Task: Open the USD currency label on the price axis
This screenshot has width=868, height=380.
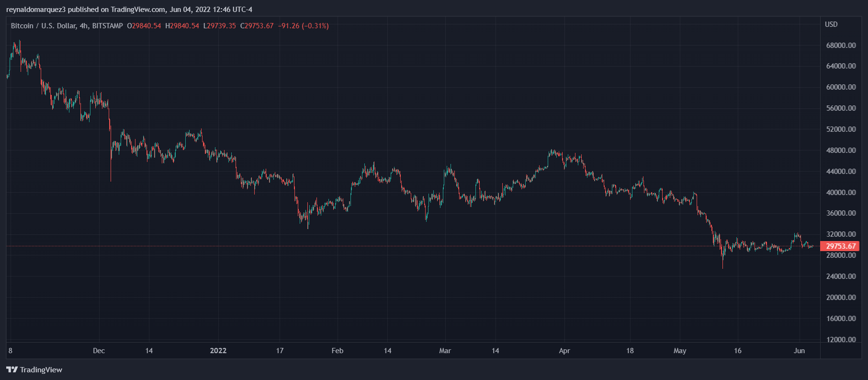Action: pyautogui.click(x=831, y=24)
